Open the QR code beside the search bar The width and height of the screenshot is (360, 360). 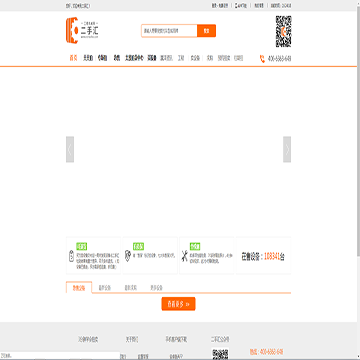[x=284, y=31]
